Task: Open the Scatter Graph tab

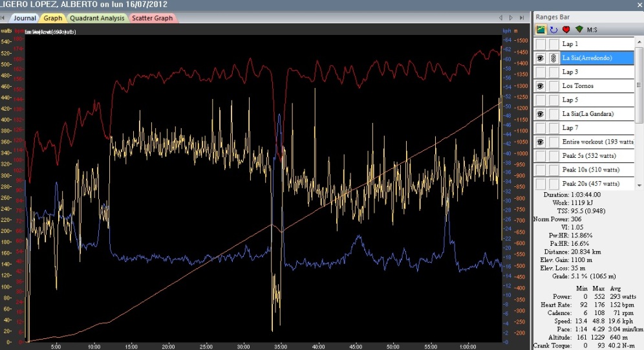Action: coord(153,18)
